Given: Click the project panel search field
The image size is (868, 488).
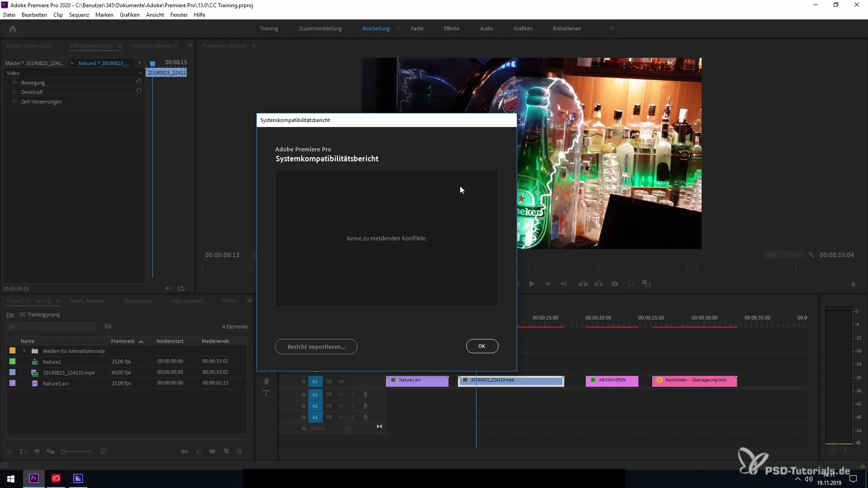Looking at the screenshot, I should 52,326.
